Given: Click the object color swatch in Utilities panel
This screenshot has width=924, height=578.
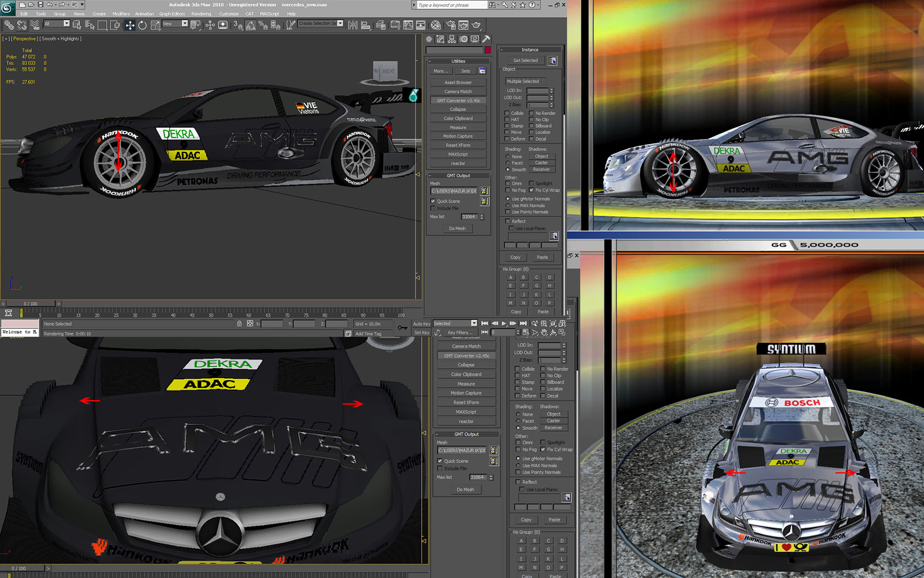Looking at the screenshot, I should pos(487,50).
